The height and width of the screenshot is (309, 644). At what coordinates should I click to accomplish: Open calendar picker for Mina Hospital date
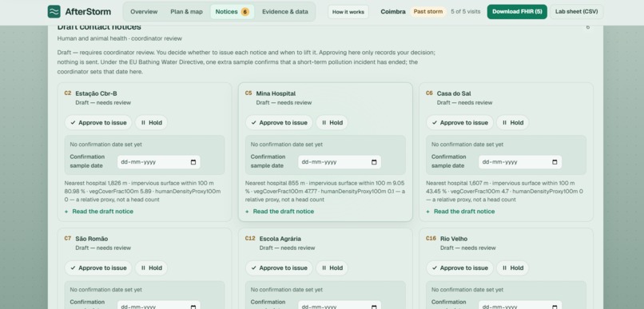point(374,162)
